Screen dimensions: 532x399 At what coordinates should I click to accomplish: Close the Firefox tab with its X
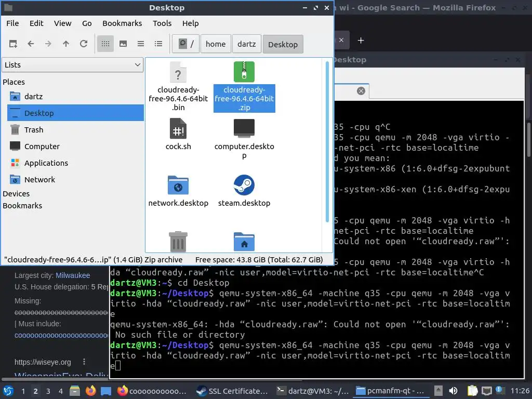[x=341, y=40]
